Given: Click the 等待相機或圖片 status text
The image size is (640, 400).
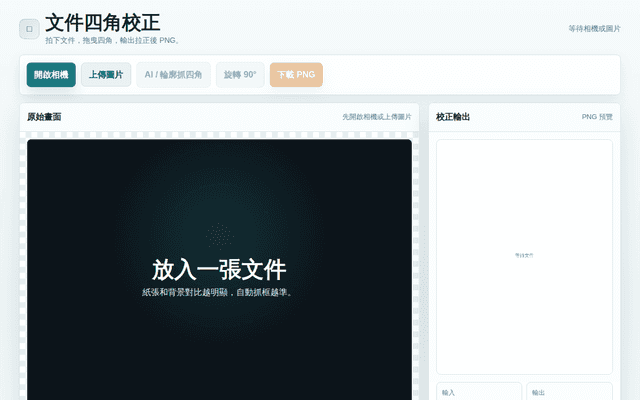Looking at the screenshot, I should (x=594, y=29).
